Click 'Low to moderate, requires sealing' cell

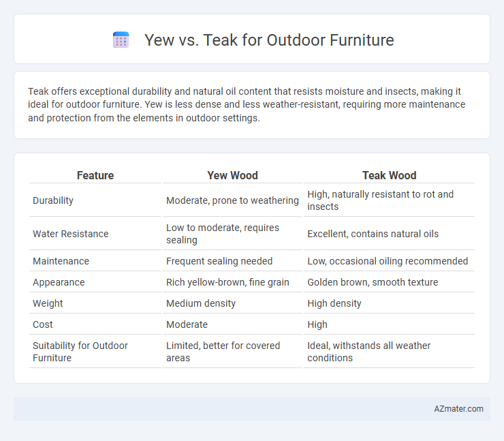pyautogui.click(x=232, y=234)
